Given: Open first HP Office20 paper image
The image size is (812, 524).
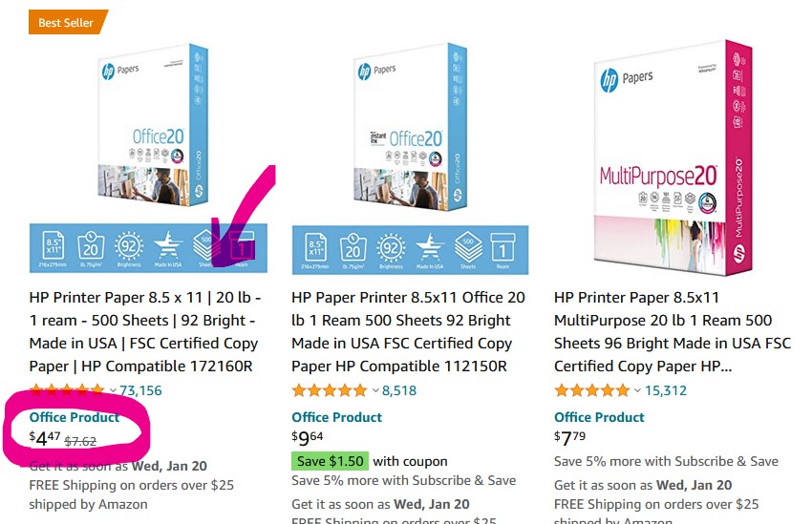Looking at the screenshot, I should click(x=149, y=157).
